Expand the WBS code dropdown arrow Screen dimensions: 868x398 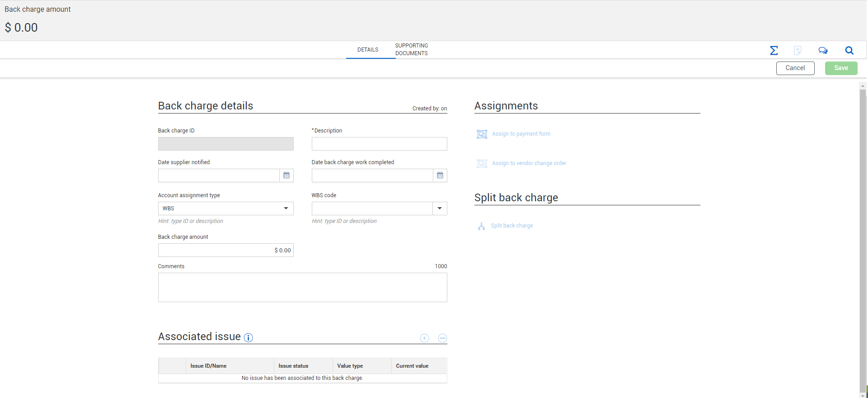(440, 208)
